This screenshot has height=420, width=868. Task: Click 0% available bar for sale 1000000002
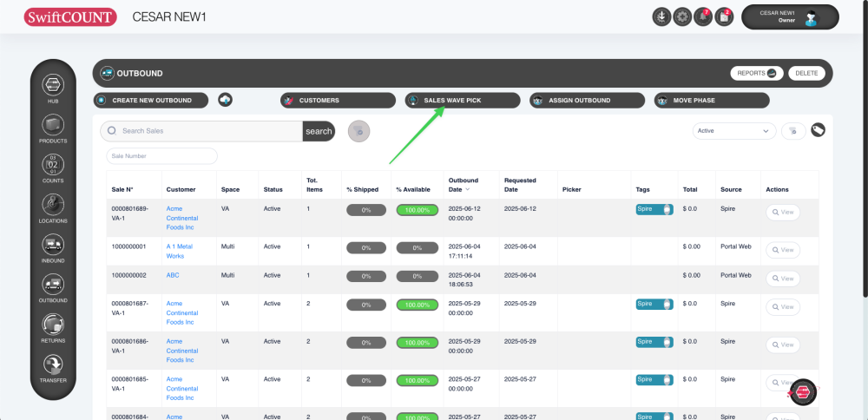pos(418,276)
